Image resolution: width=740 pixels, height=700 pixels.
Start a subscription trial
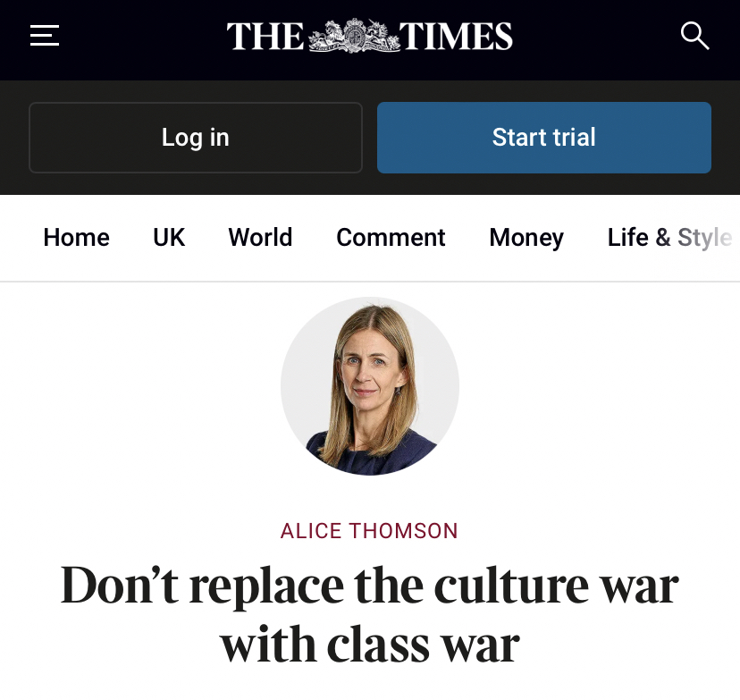pyautogui.click(x=544, y=138)
